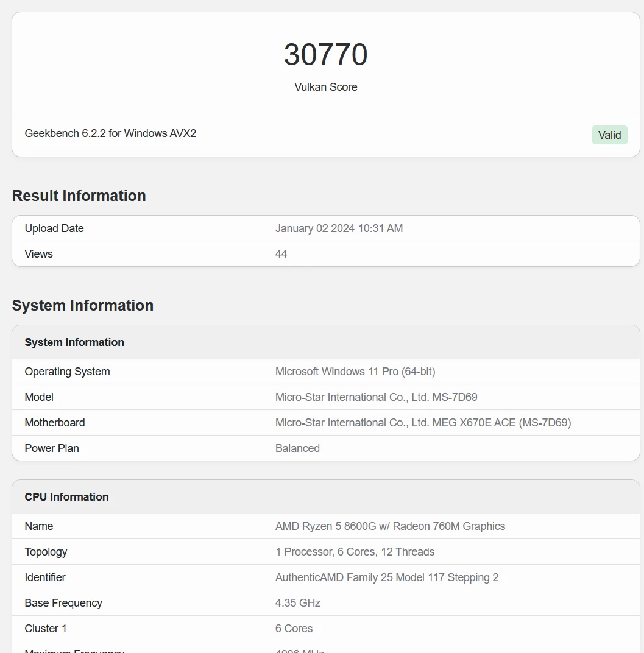Click the AuthenticAMD identifier value
This screenshot has width=644, height=653.
click(x=387, y=577)
